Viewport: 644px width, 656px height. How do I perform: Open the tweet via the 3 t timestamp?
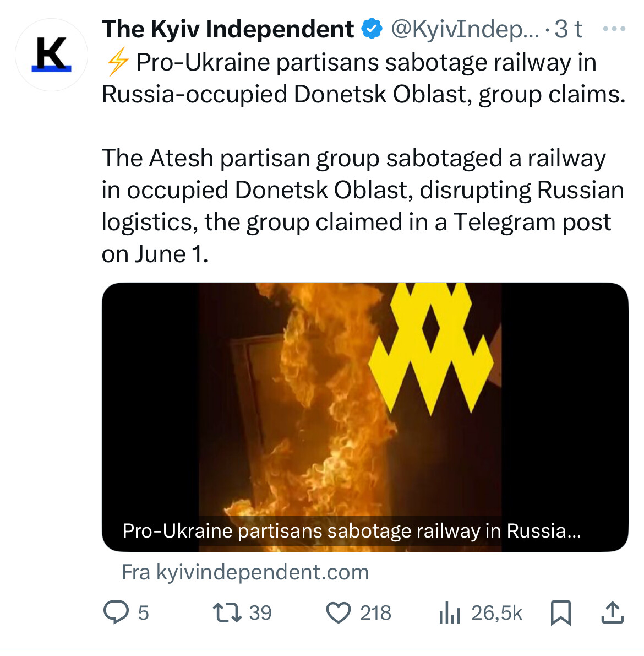[568, 29]
